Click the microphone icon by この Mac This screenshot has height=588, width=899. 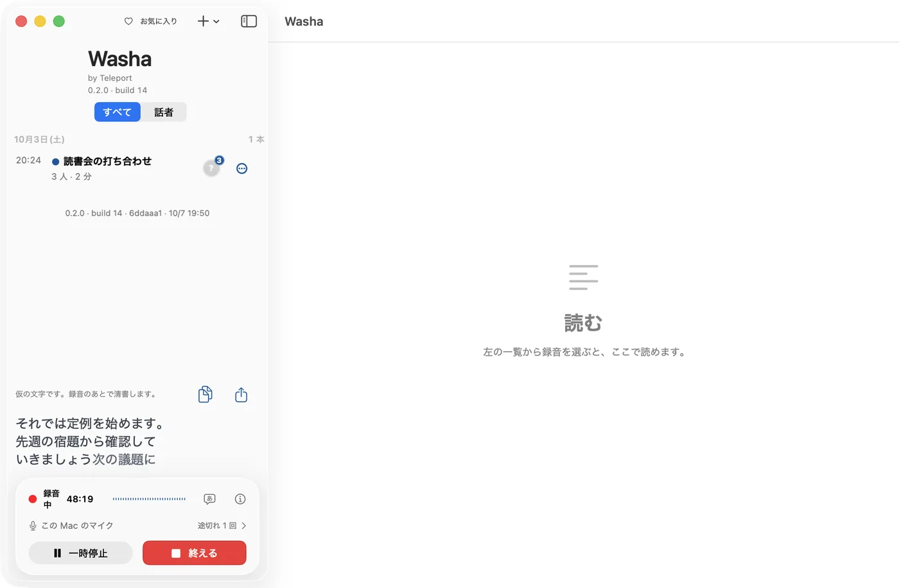pyautogui.click(x=33, y=526)
